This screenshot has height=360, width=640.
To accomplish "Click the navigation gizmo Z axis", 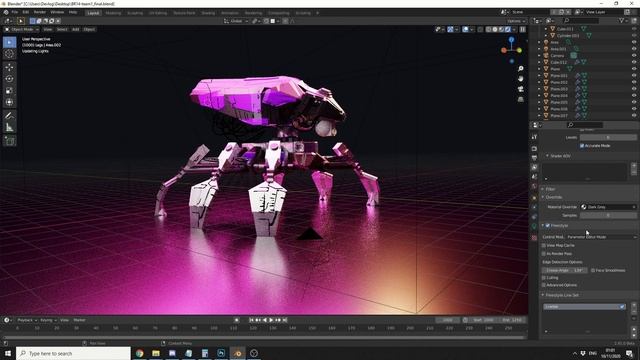I will 511,40.
